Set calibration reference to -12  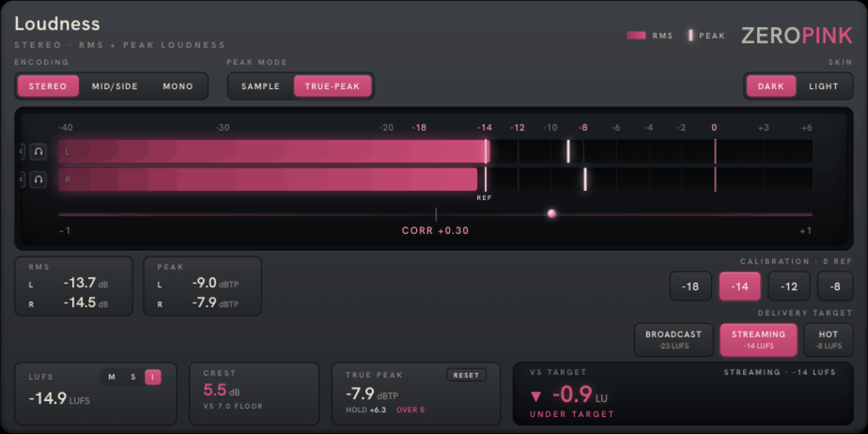(x=789, y=287)
